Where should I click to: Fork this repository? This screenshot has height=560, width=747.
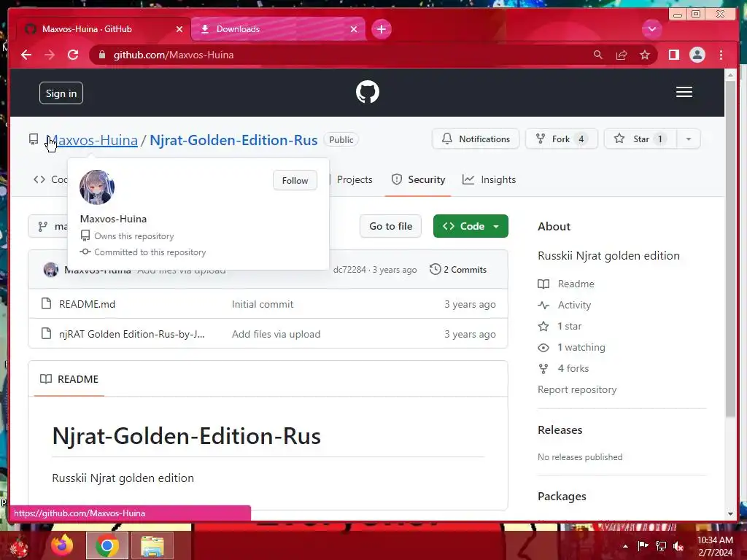click(x=561, y=139)
